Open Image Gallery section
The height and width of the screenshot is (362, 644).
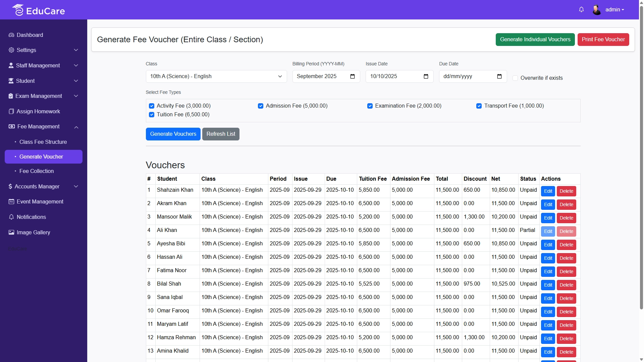(x=33, y=232)
